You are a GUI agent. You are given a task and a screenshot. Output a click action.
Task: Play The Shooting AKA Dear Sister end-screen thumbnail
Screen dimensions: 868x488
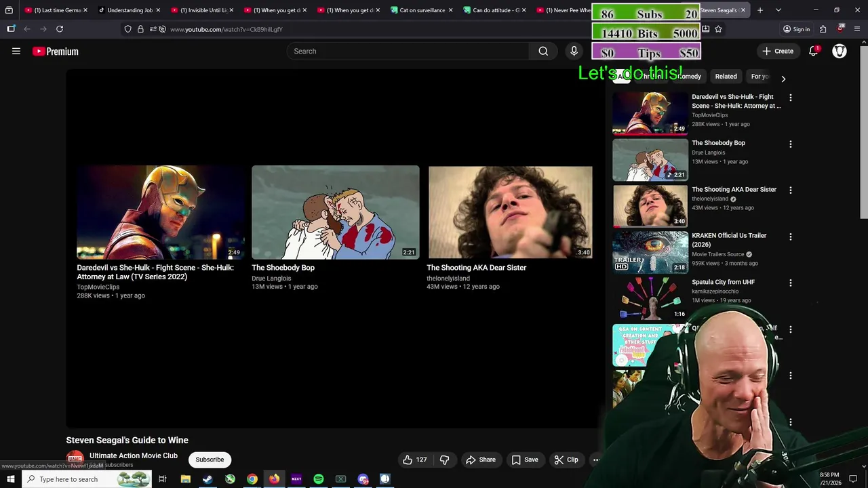coord(510,212)
